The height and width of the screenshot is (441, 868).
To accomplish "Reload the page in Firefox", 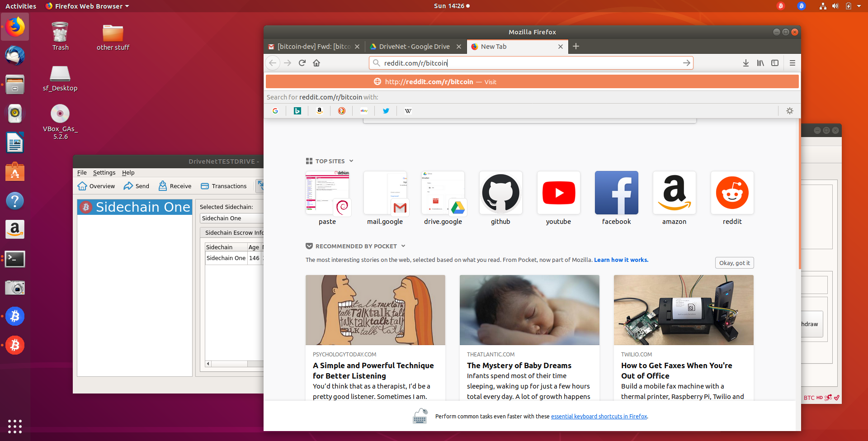I will pos(302,63).
